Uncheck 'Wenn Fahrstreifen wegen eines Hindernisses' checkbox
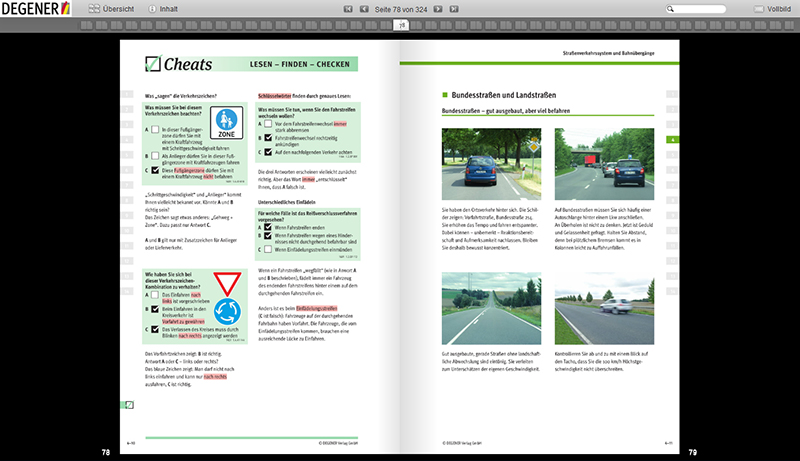Image resolution: width=800 pixels, height=461 pixels. click(x=268, y=236)
